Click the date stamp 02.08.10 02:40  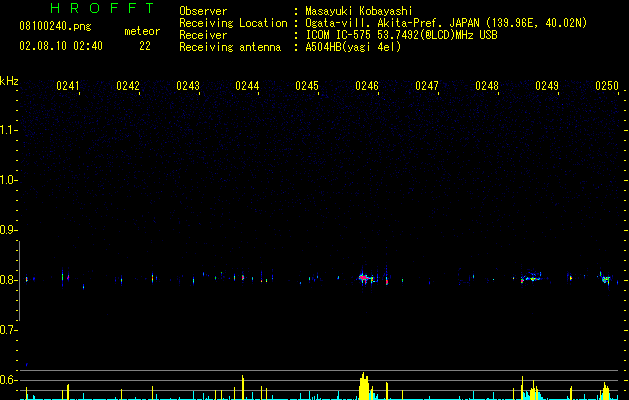(61, 46)
